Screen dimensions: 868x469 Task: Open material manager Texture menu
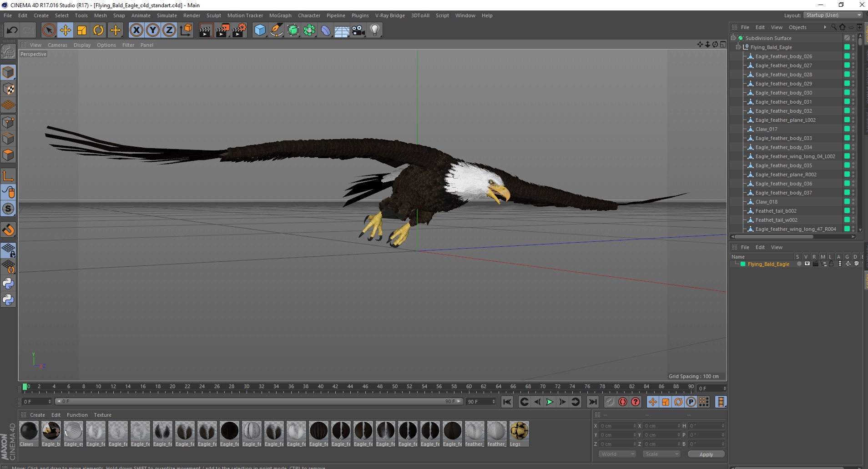pos(102,415)
